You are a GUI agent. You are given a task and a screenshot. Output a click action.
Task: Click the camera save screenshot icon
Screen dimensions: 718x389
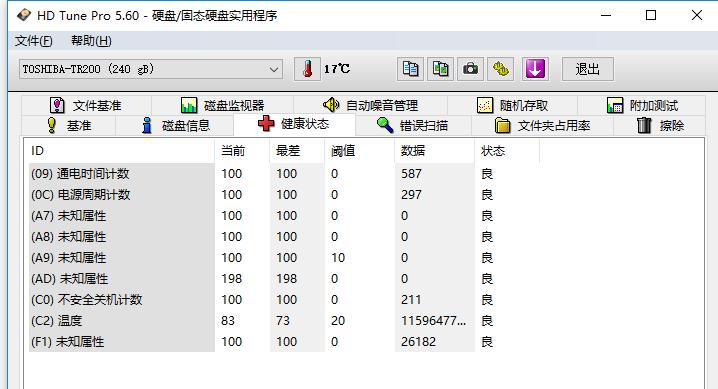tap(470, 69)
